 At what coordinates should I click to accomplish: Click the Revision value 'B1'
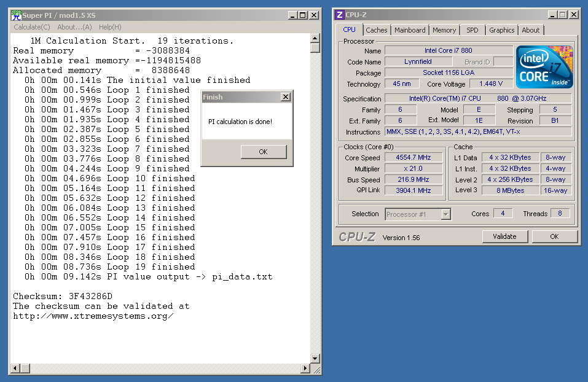click(x=555, y=120)
